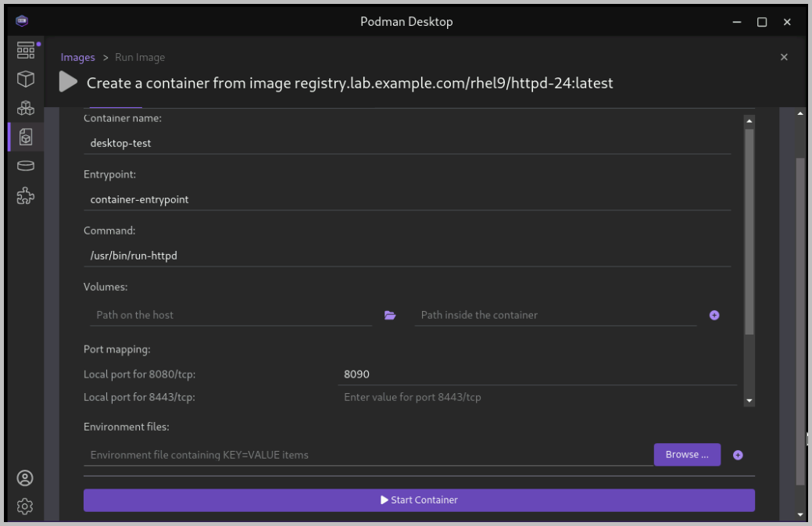Open the Settings gear icon
Viewport: 812px width, 526px height.
tap(26, 506)
